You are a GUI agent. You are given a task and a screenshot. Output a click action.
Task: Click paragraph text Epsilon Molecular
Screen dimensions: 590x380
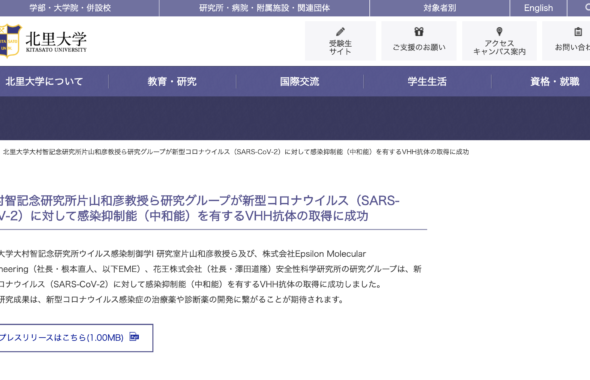[x=330, y=254]
